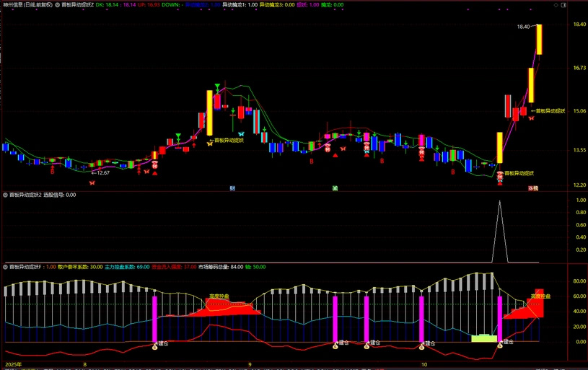Click the 神州信息(日线,前复权) title

[x=28, y=5]
